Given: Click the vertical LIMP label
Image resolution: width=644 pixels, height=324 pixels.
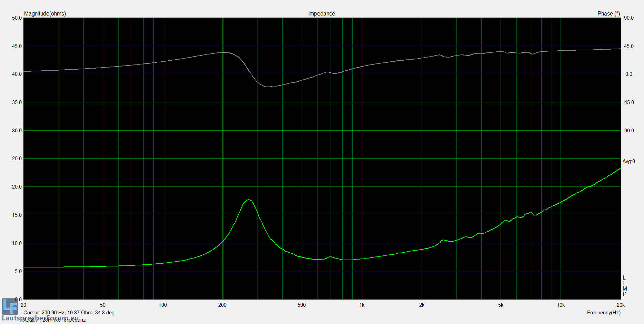Looking at the screenshot, I should tap(624, 286).
